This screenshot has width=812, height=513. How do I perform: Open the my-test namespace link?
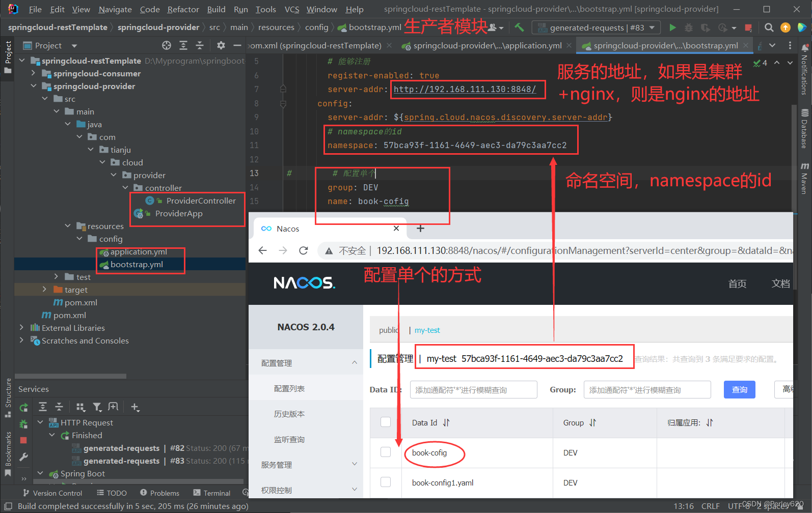427,330
